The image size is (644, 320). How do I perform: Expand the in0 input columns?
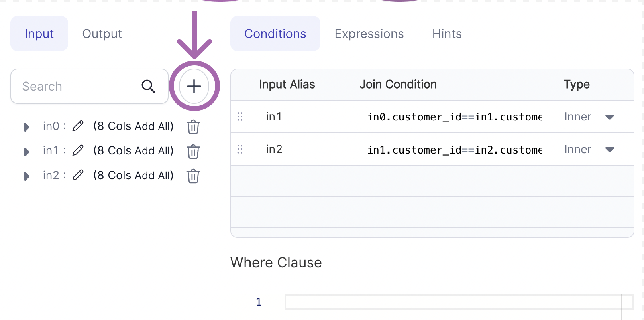27,127
